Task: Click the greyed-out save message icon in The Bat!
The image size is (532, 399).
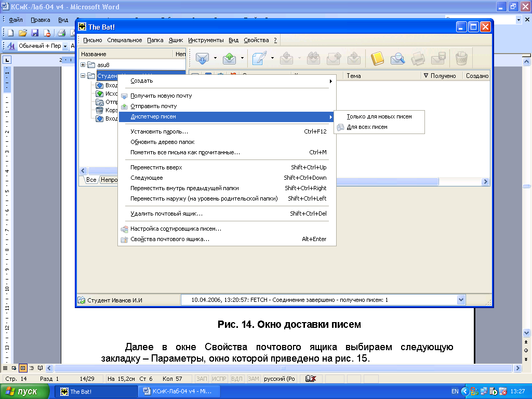Action: pos(438,58)
